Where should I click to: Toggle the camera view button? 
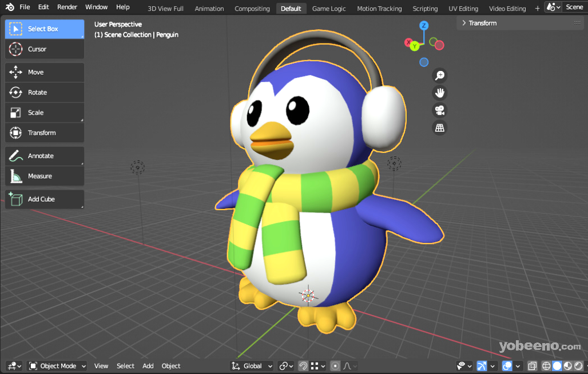pos(439,111)
